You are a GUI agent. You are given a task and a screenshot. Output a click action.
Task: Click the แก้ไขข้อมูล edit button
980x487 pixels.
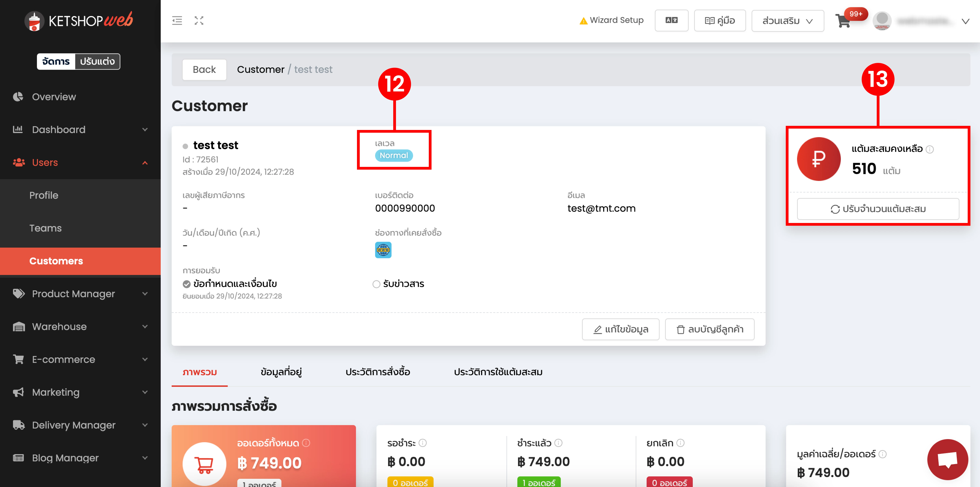click(620, 329)
